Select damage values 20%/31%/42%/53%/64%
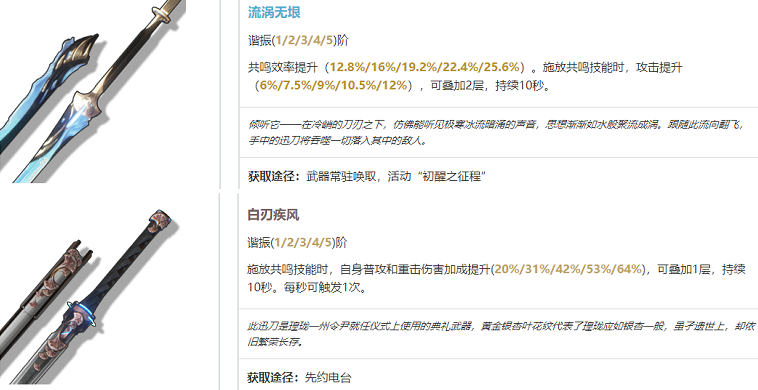The width and height of the screenshot is (758, 390). (x=569, y=269)
